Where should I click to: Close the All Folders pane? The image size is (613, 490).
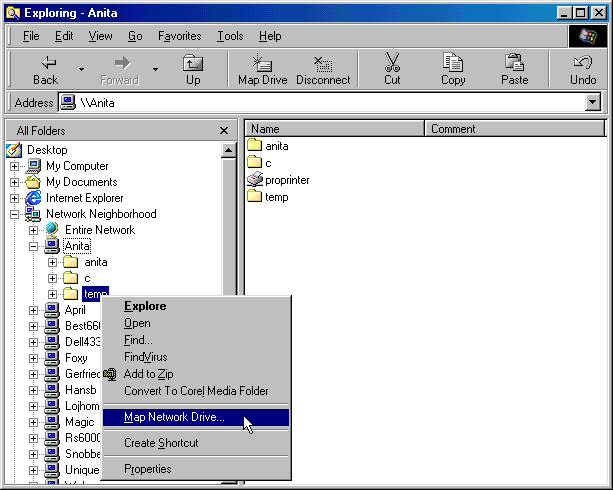[224, 130]
